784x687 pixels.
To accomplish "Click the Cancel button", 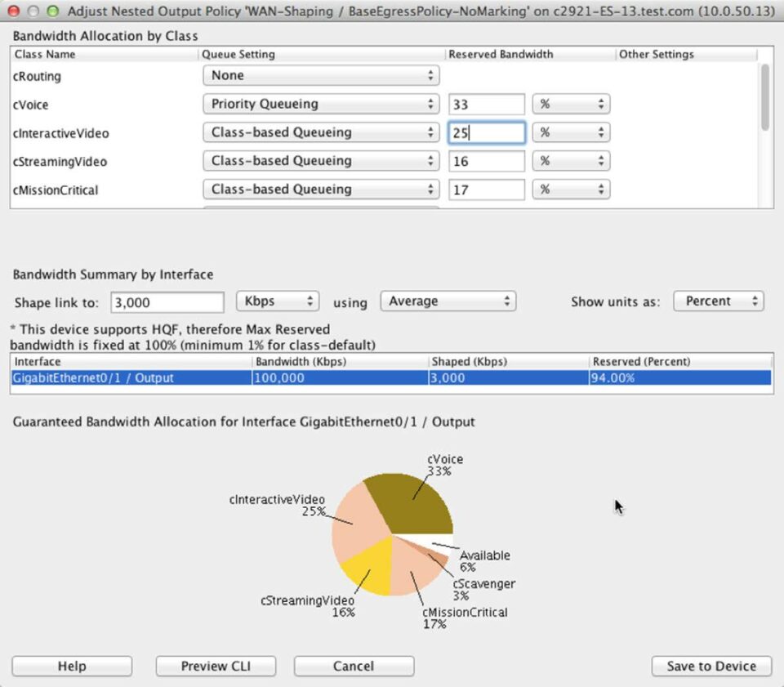I will [x=353, y=666].
